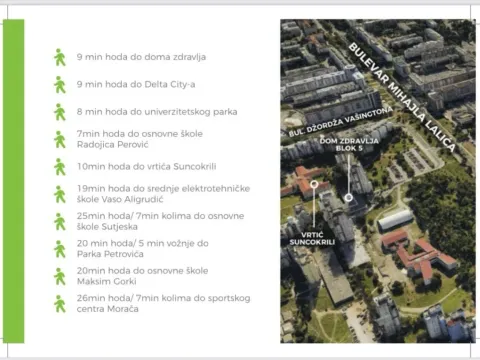
Task: Select text '9 min hoda do doma zdravlja'
Action: coord(141,57)
